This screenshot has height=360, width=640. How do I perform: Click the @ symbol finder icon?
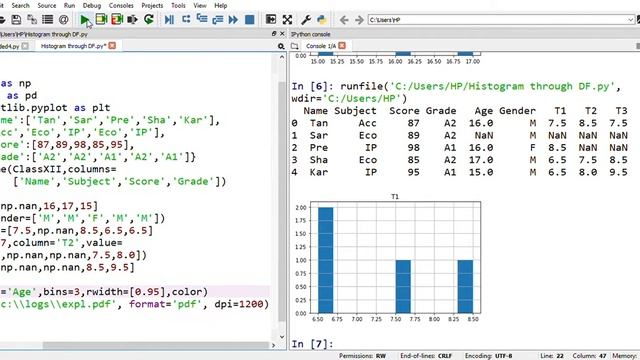coord(63,19)
